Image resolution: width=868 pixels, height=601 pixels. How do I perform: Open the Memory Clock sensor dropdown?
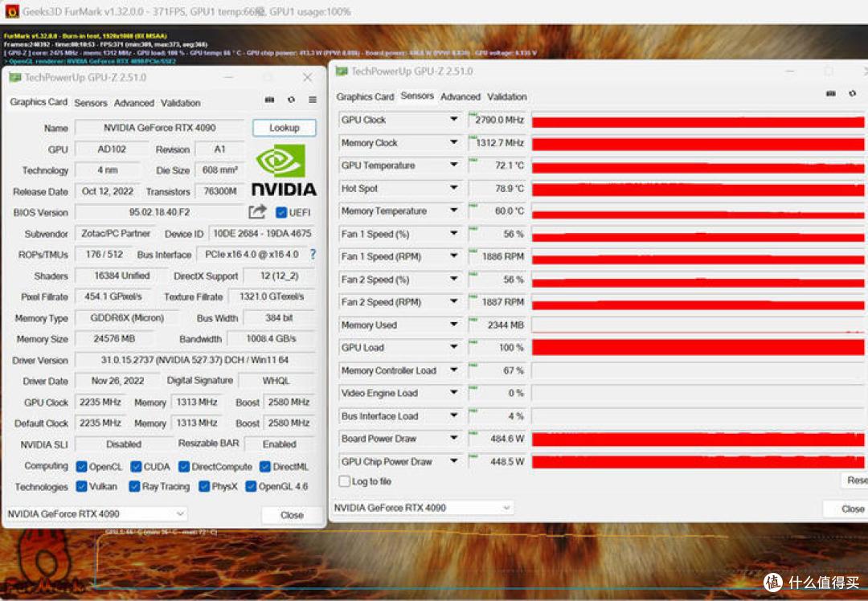453,143
